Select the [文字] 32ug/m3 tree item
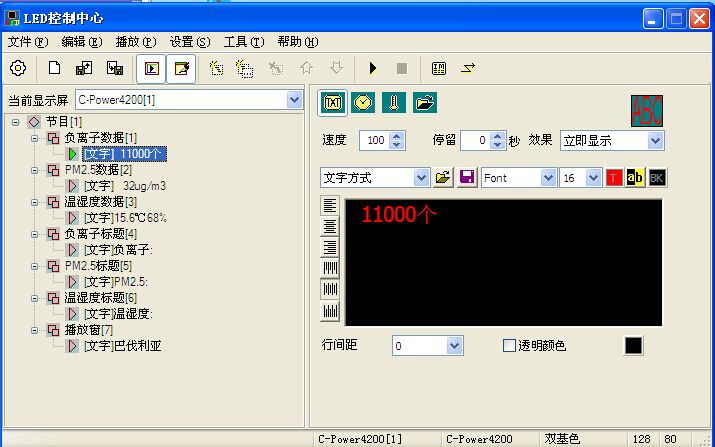This screenshot has width=715, height=447. point(124,186)
